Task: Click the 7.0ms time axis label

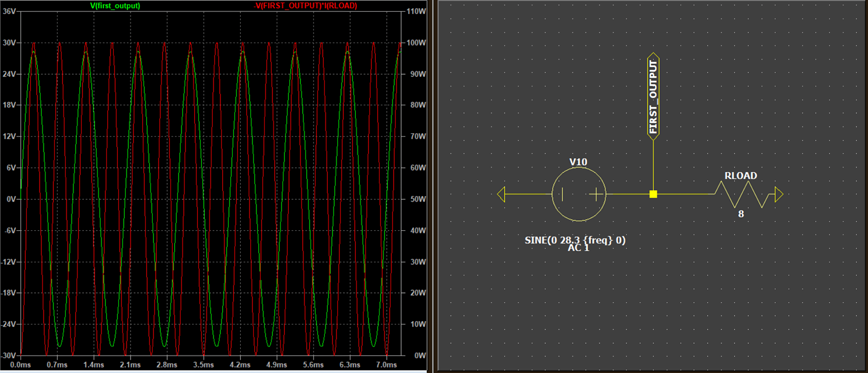Action: coord(386,365)
